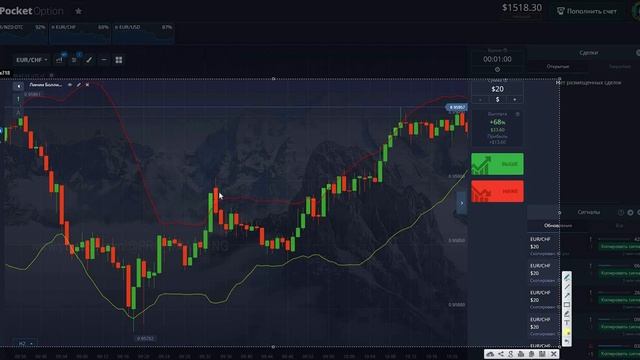Select the Lightshot text tool
This screenshot has width=640, height=360.
tap(567, 323)
